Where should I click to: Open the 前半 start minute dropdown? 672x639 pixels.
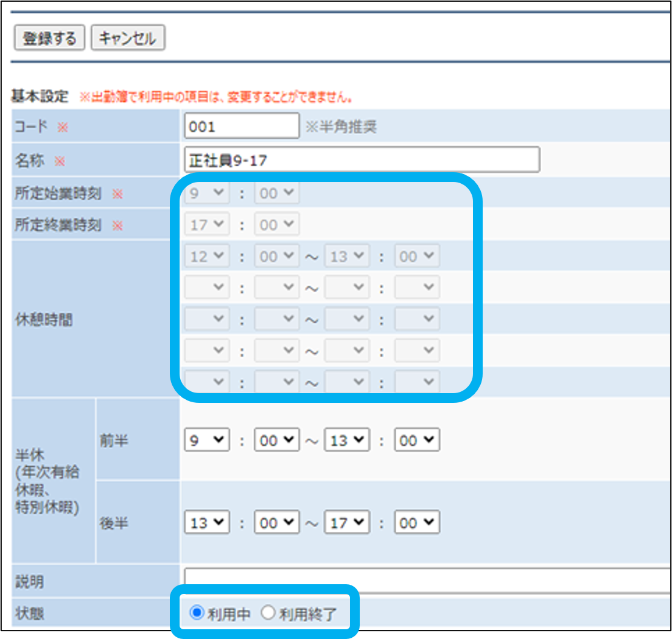[x=277, y=441]
